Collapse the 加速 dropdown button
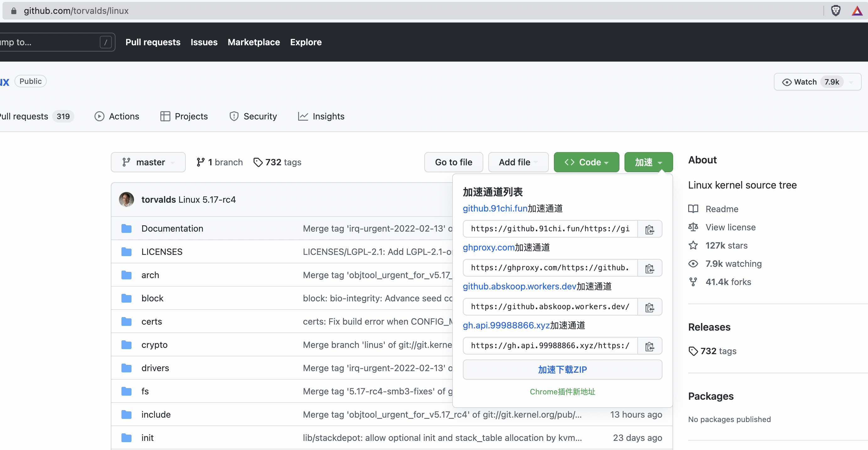This screenshot has height=450, width=868. point(648,162)
